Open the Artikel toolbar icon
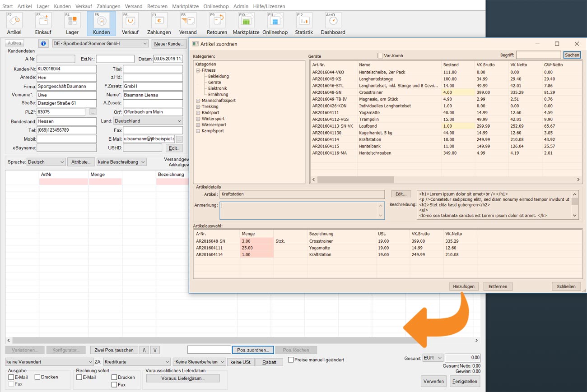 14,21
